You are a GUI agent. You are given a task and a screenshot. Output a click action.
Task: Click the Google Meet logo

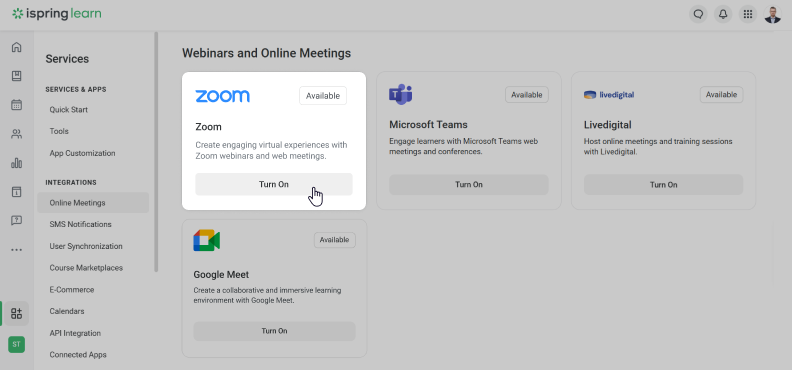[207, 240]
